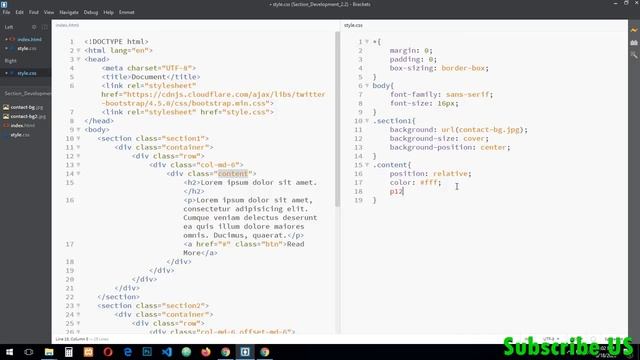Collapse the body tag fold on line 9
This screenshot has height=360, width=640.
click(x=78, y=130)
